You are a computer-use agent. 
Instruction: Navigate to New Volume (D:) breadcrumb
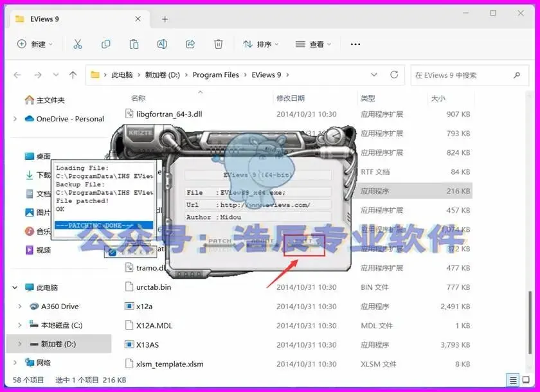tap(162, 75)
